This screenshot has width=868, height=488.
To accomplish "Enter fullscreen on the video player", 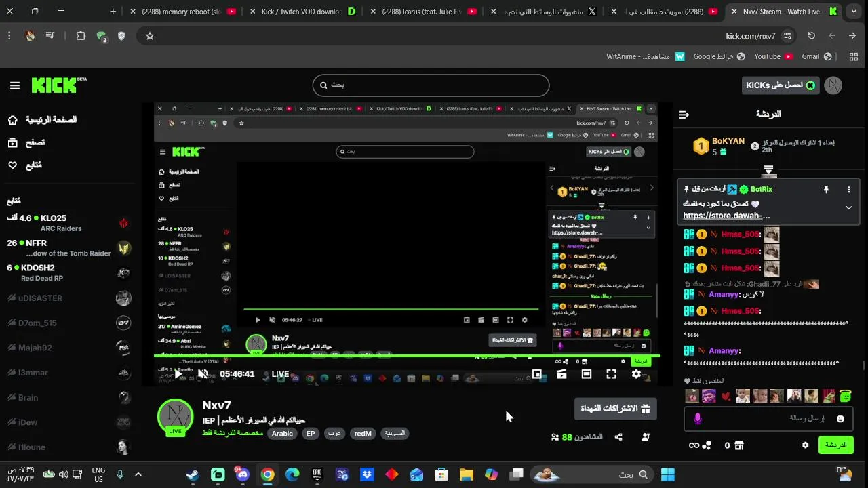I will point(611,374).
